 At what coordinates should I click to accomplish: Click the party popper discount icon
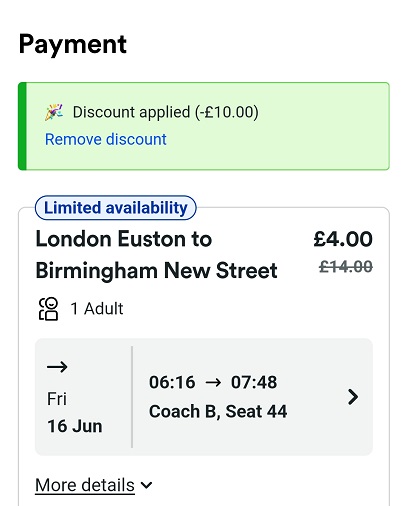click(x=54, y=112)
